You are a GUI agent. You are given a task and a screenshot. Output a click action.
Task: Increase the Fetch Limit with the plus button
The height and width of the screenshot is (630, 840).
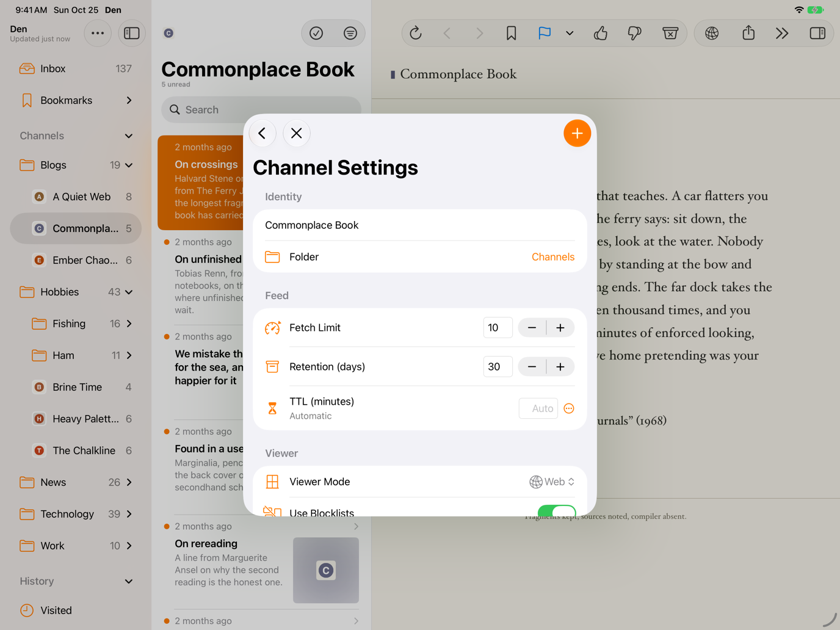pyautogui.click(x=560, y=328)
